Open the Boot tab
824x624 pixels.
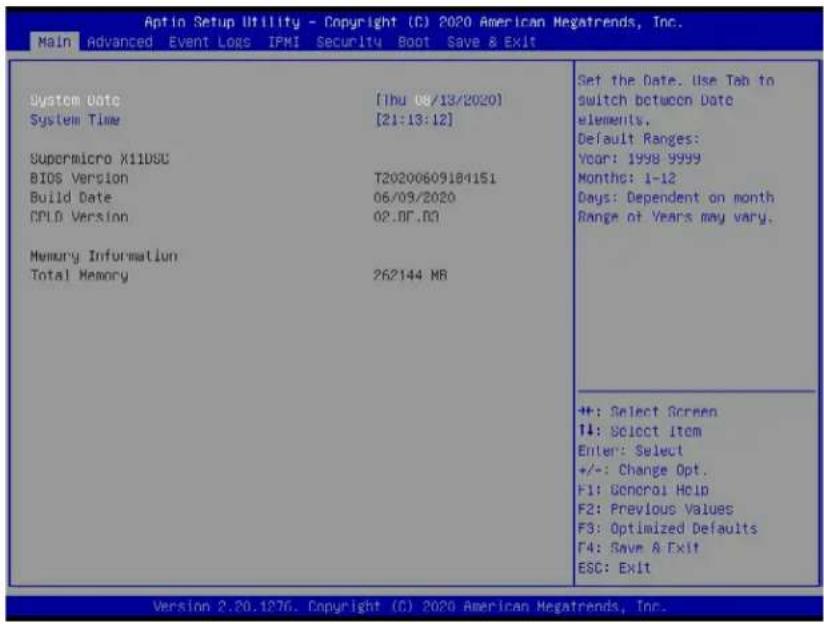click(x=414, y=42)
